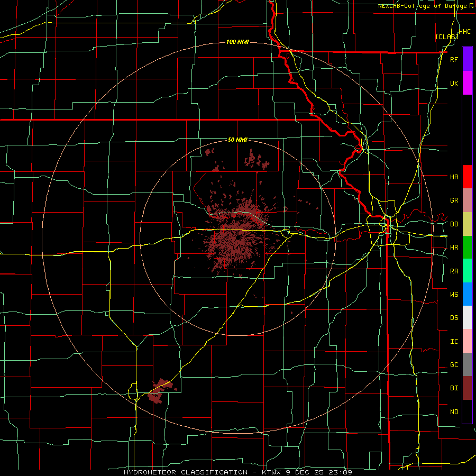Viewport: 476px width, 476px height.
Task: Click the 100 NMI range ring label
Action: 237,42
